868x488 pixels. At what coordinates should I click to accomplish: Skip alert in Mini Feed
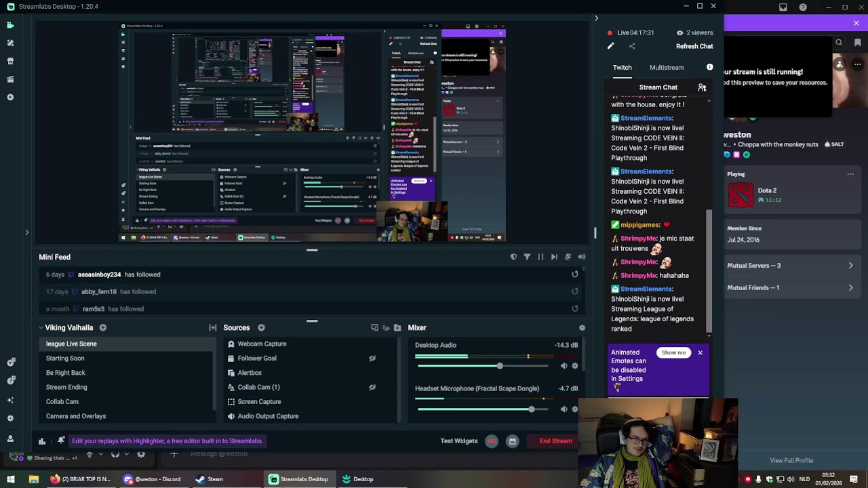[554, 257]
